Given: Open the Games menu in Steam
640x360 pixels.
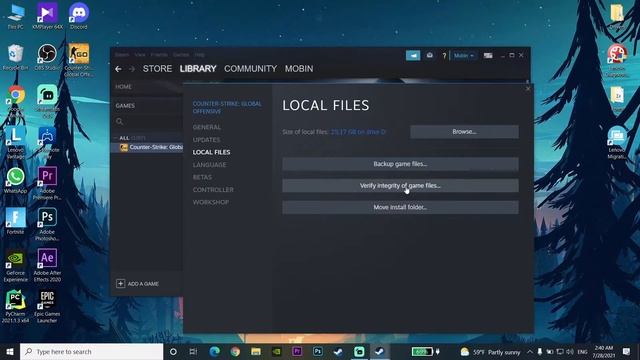Looking at the screenshot, I should point(181,54).
